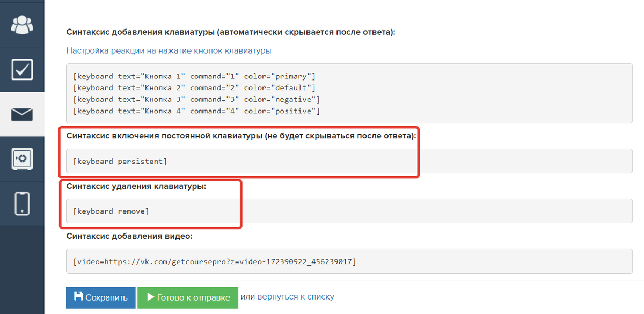Open the users group sidebar icon

(22, 25)
